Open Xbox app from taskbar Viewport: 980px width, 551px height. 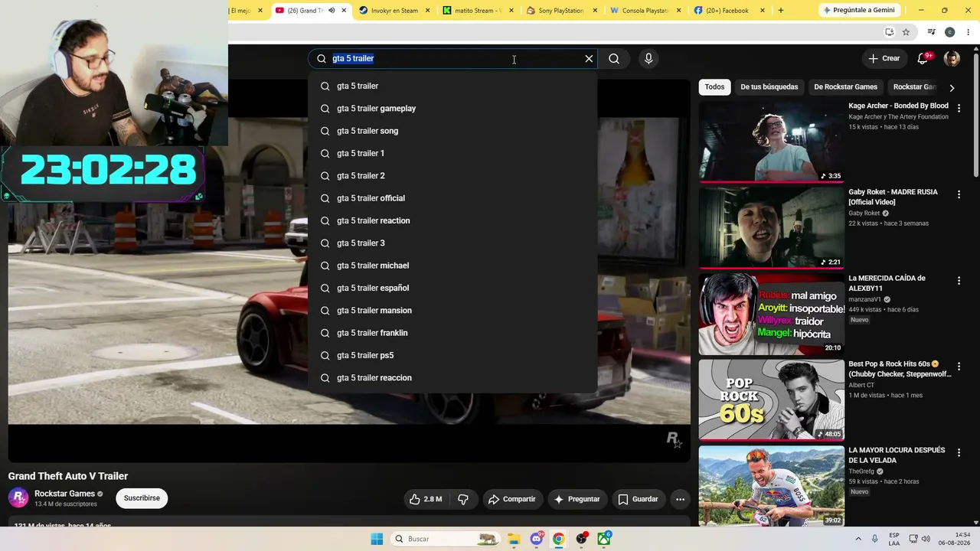coord(604,539)
